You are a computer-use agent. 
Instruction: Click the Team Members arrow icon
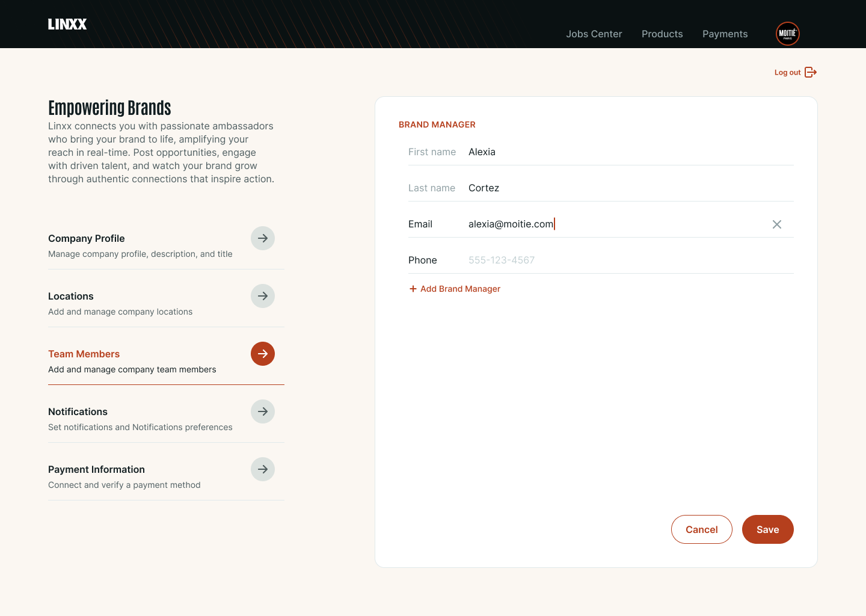[263, 354]
